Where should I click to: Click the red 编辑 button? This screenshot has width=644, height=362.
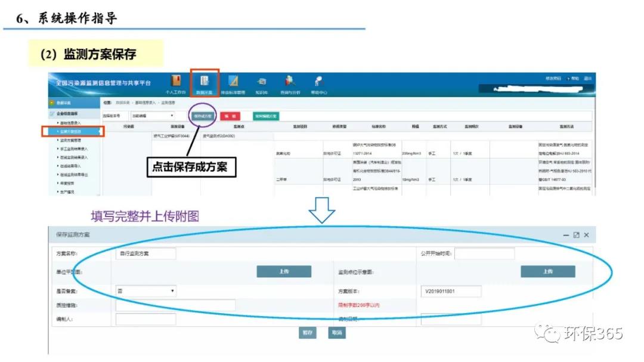point(230,116)
